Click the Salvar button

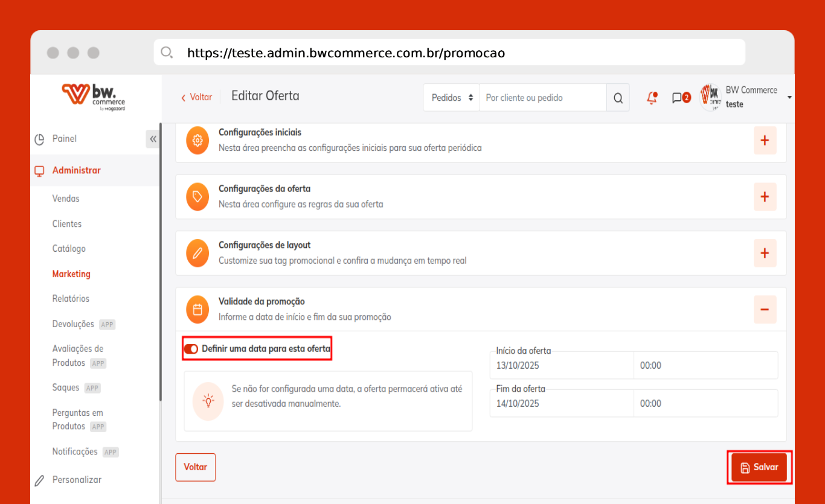759,467
